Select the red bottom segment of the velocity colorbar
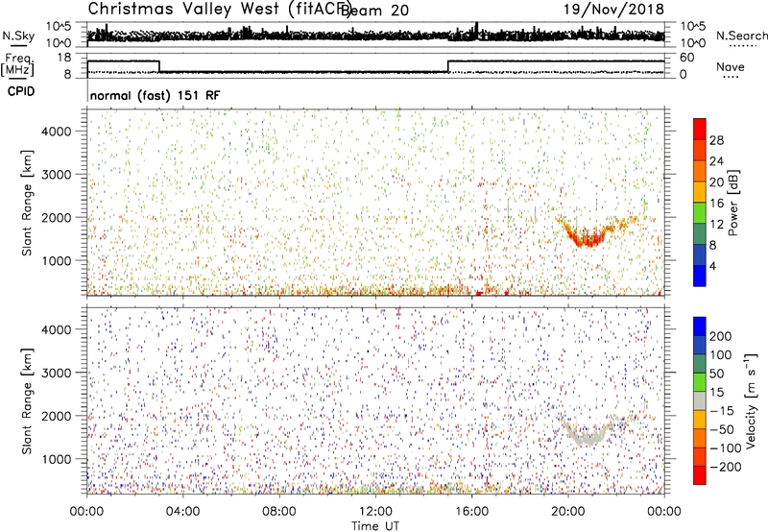The width and height of the screenshot is (768, 532). (x=700, y=475)
